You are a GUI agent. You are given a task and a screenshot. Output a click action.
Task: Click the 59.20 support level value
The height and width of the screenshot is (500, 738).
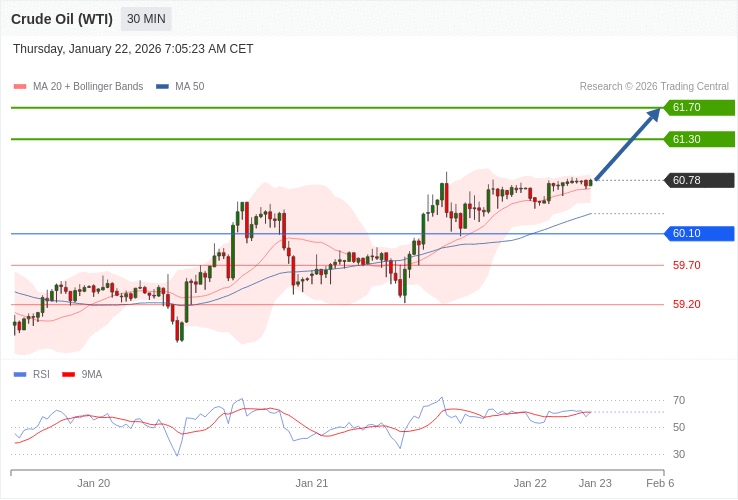(687, 305)
